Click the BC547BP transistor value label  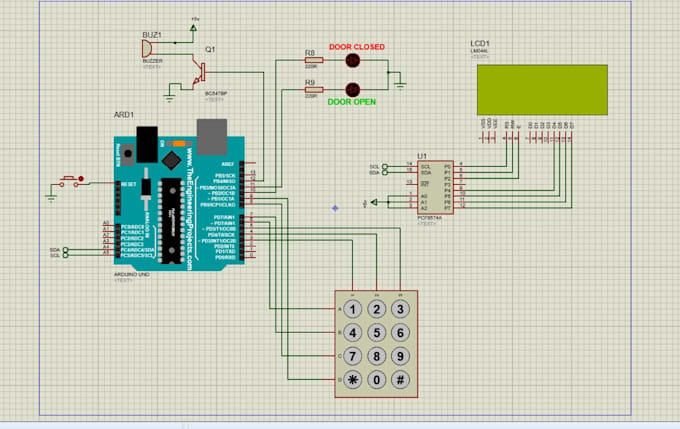[216, 94]
